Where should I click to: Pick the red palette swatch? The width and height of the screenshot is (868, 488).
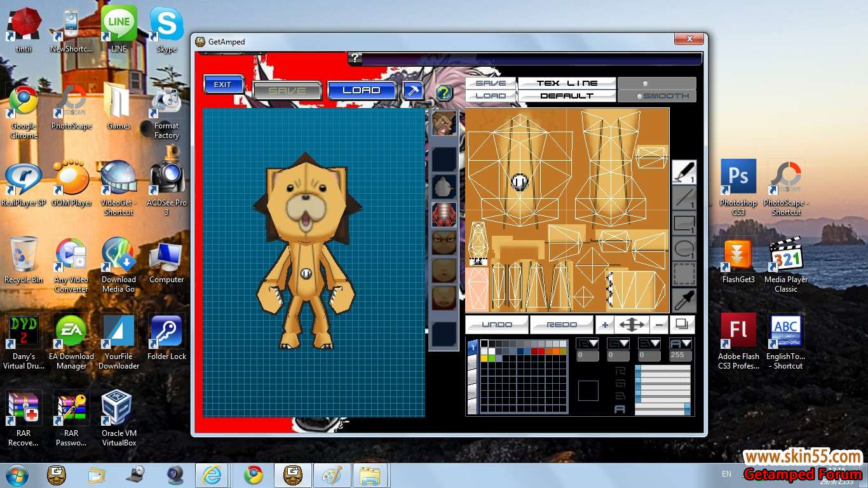(x=541, y=351)
